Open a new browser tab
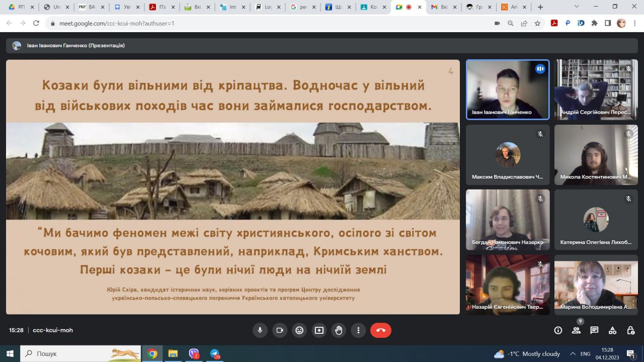 click(540, 7)
